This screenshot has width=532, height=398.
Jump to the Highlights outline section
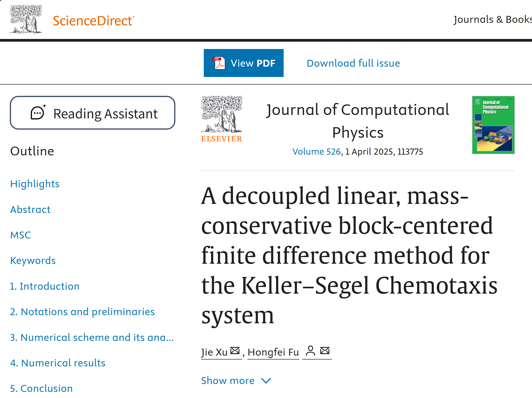(x=35, y=184)
